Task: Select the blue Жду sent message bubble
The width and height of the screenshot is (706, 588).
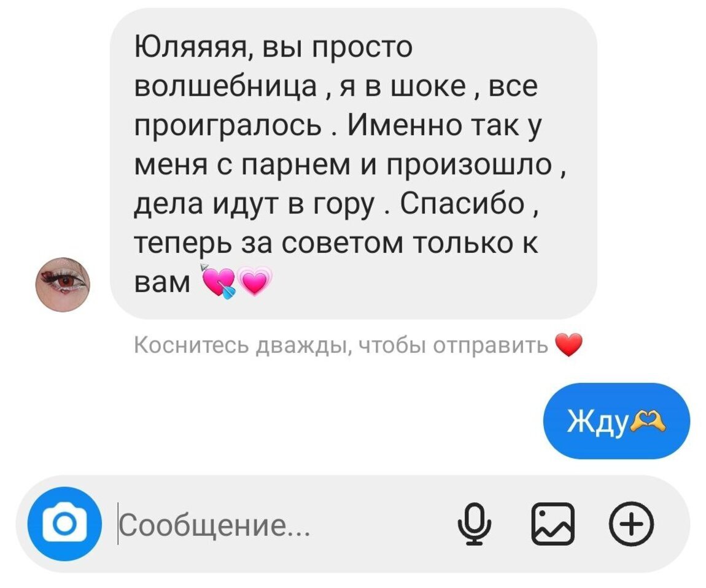Action: click(x=616, y=421)
